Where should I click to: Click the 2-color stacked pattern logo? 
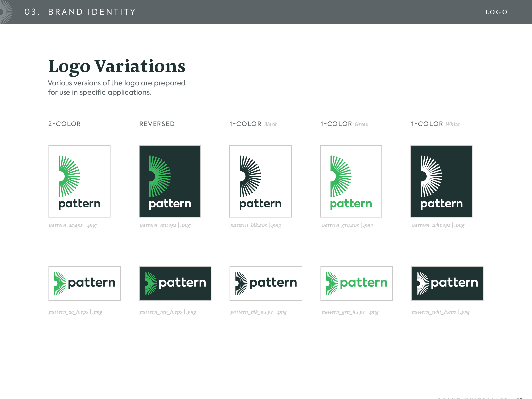click(79, 181)
